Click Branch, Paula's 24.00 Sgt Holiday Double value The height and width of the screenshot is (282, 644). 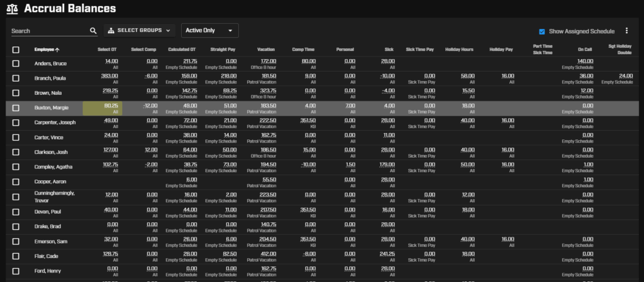(x=626, y=76)
